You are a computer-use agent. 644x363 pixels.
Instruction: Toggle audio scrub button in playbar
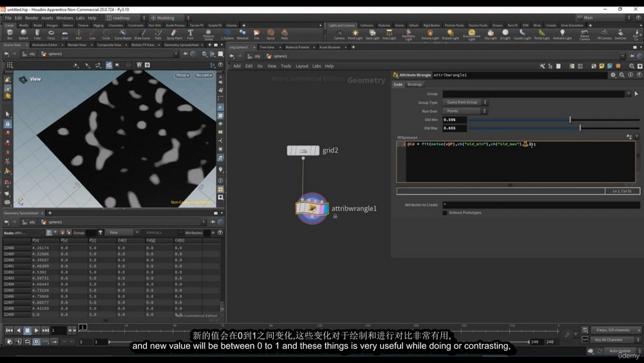[19, 341]
